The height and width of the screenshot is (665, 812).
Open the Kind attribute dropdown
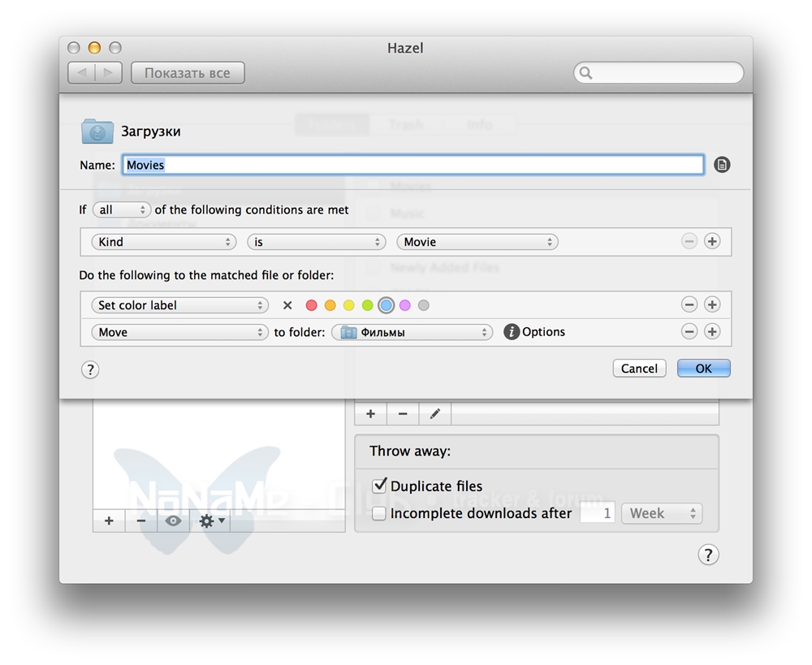coord(164,242)
